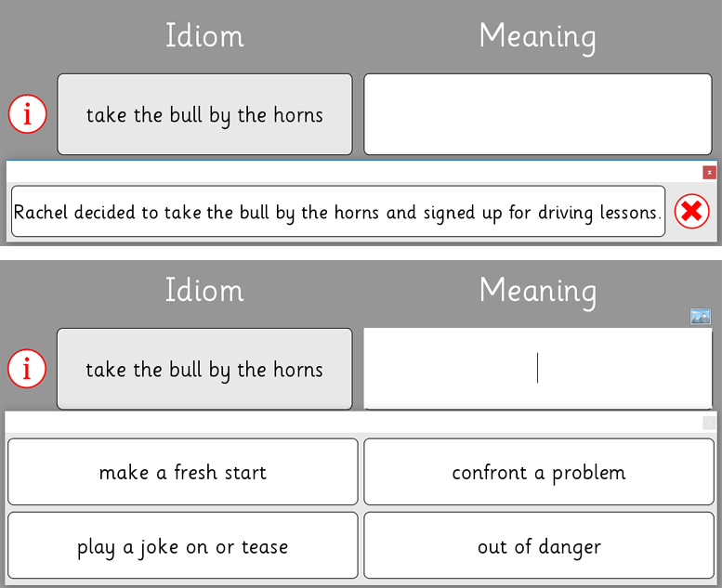Select the "out of danger" answer

point(538,546)
